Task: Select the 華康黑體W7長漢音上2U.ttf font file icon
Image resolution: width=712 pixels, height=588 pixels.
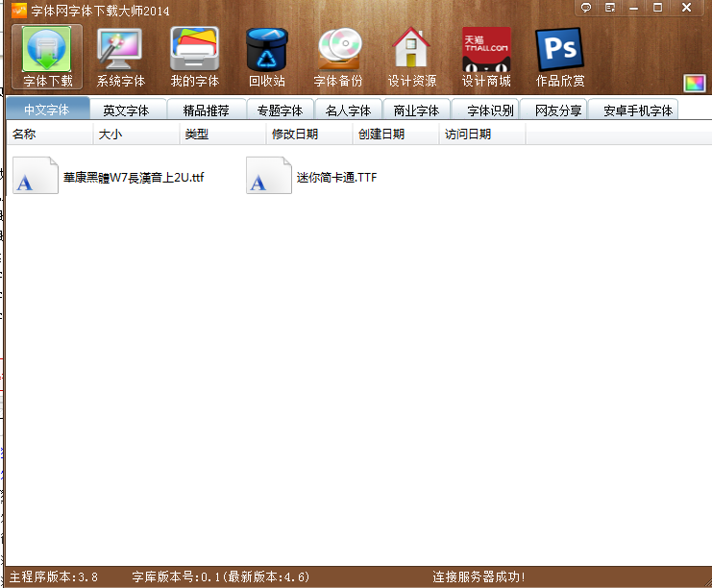Action: (35, 175)
